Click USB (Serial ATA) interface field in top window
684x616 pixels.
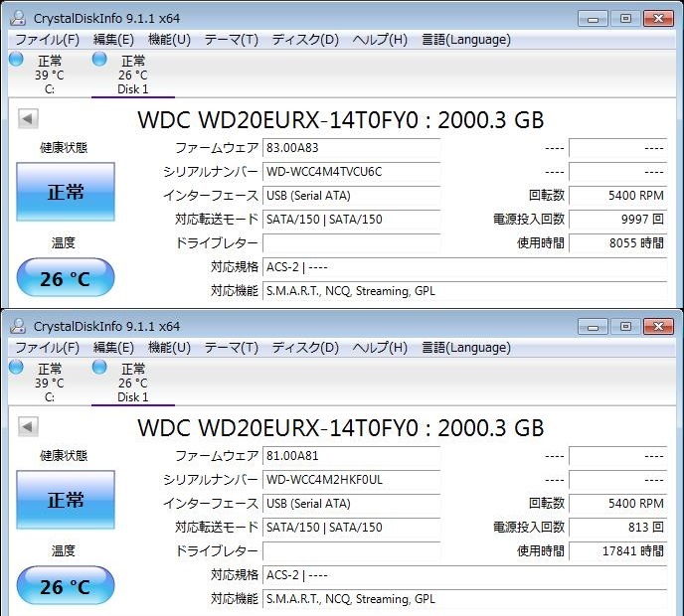351,196
